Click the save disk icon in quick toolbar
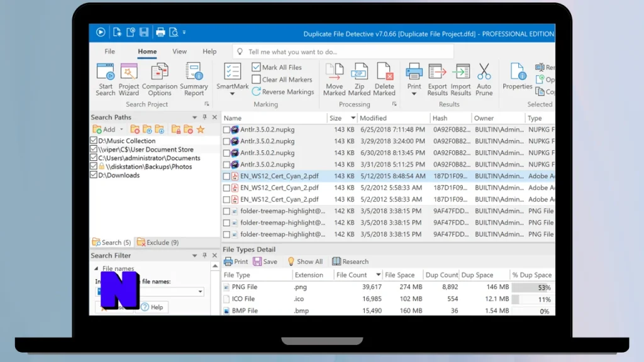This screenshot has width=644, height=362. [x=144, y=32]
